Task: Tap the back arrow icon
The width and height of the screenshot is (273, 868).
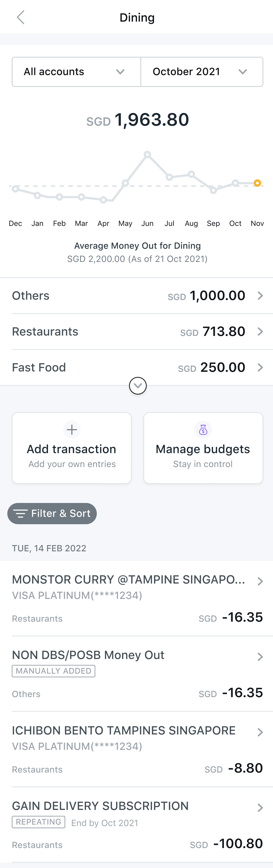Action: pyautogui.click(x=21, y=17)
